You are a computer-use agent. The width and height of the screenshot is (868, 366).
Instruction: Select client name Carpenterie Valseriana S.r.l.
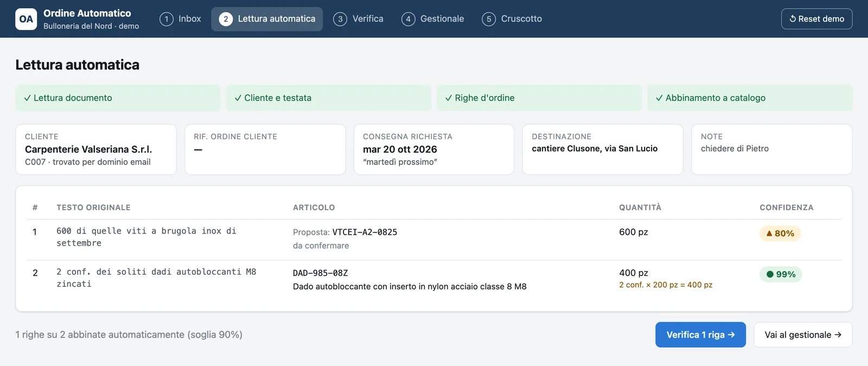pos(88,149)
